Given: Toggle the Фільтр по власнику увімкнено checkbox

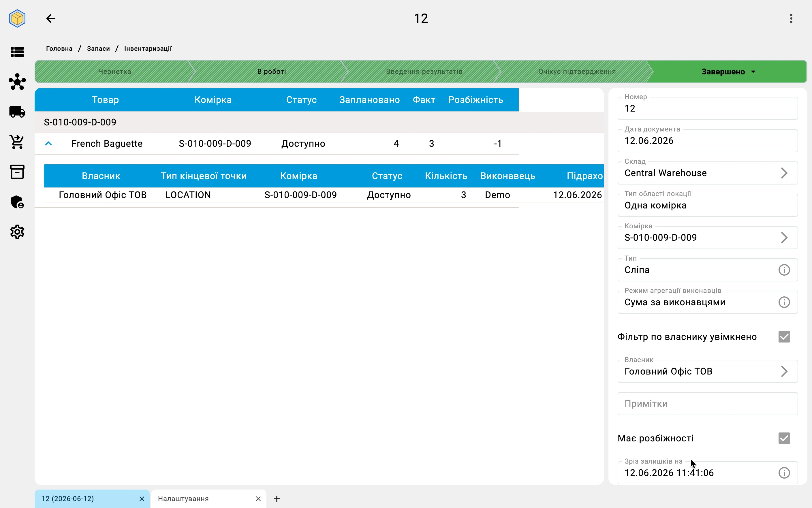Looking at the screenshot, I should click(784, 337).
